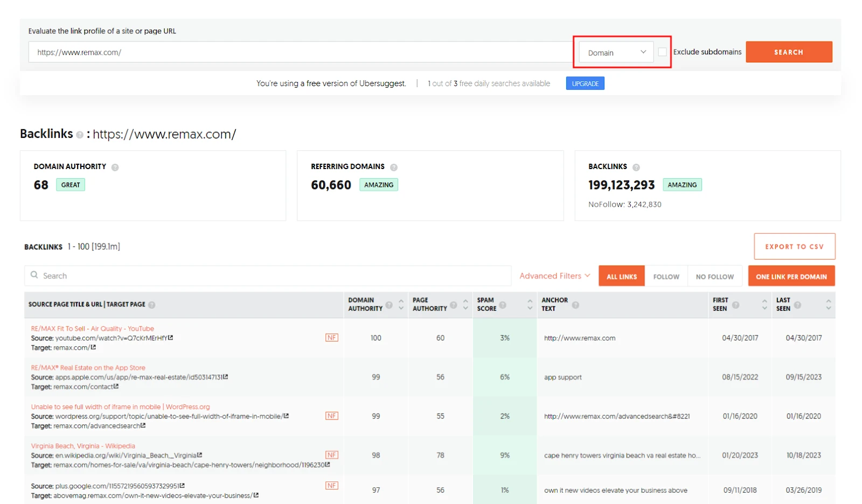The image size is (862, 504).
Task: Click Referring Domains card help icon
Action: point(394,167)
